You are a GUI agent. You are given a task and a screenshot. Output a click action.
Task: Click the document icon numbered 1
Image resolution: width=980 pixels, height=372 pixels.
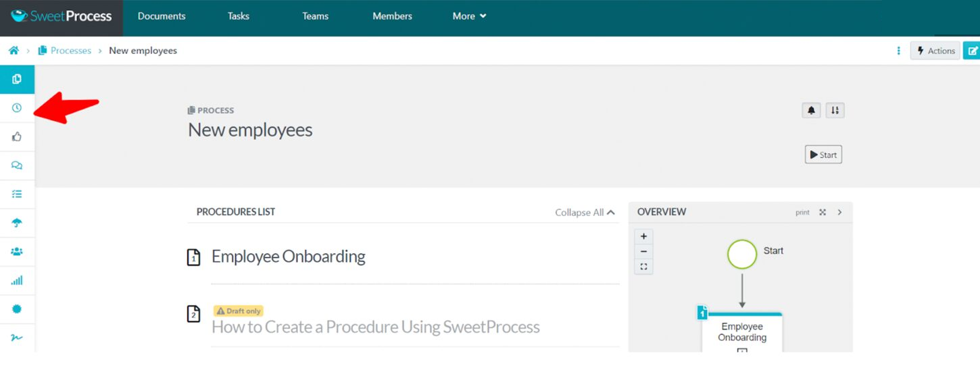pyautogui.click(x=193, y=257)
